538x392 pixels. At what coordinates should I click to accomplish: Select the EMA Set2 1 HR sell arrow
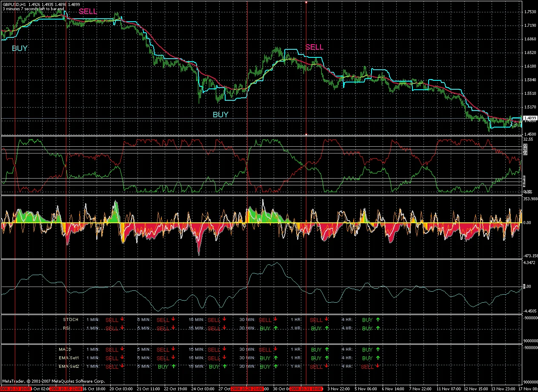(326, 366)
